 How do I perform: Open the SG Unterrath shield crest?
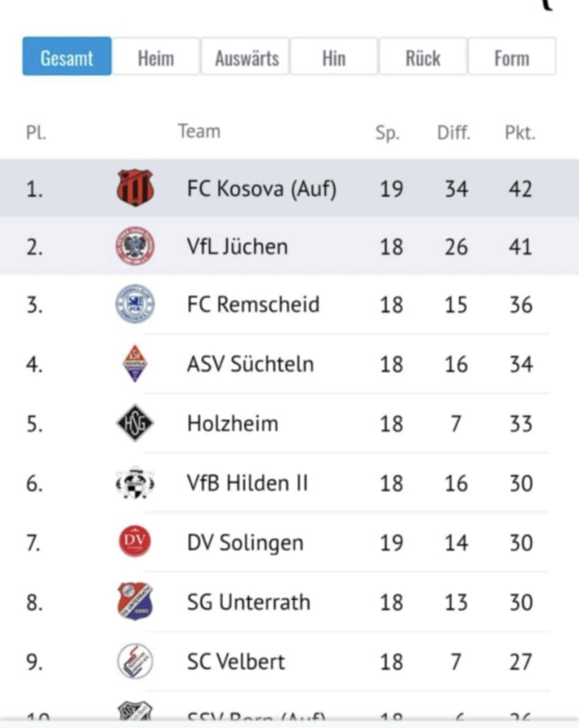pos(135,601)
